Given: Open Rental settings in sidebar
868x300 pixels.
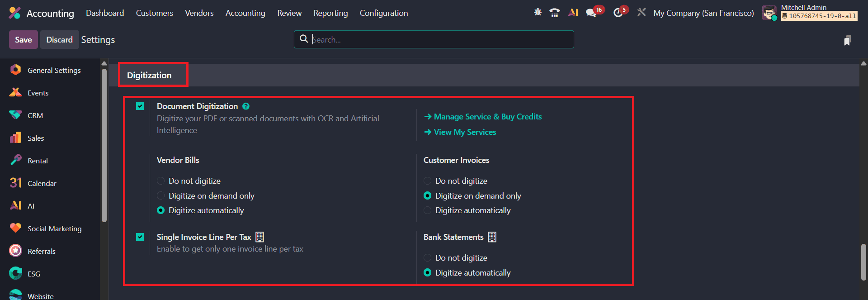Looking at the screenshot, I should click(50, 161).
